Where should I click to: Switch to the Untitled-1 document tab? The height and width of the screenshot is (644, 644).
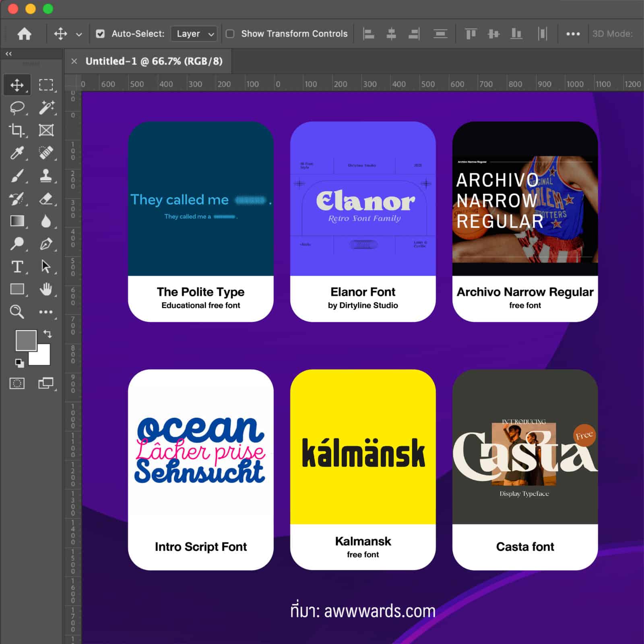(154, 61)
